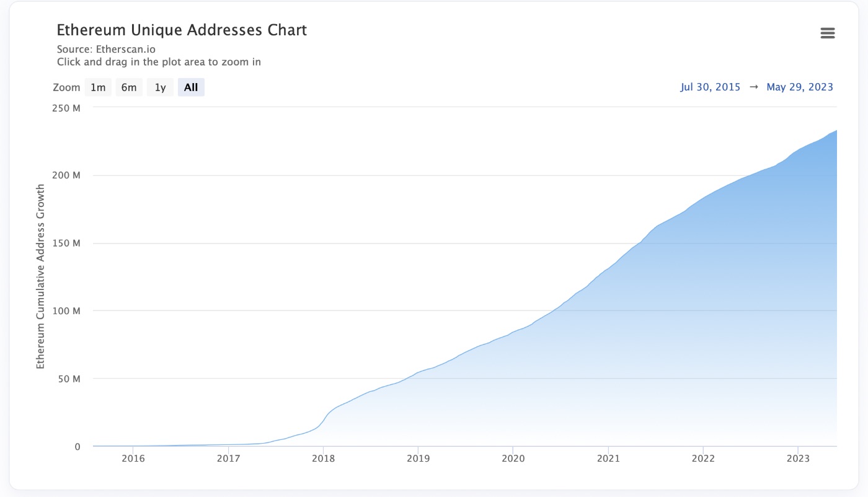The height and width of the screenshot is (497, 868).
Task: Open the chart export hamburger menu
Action: [828, 32]
